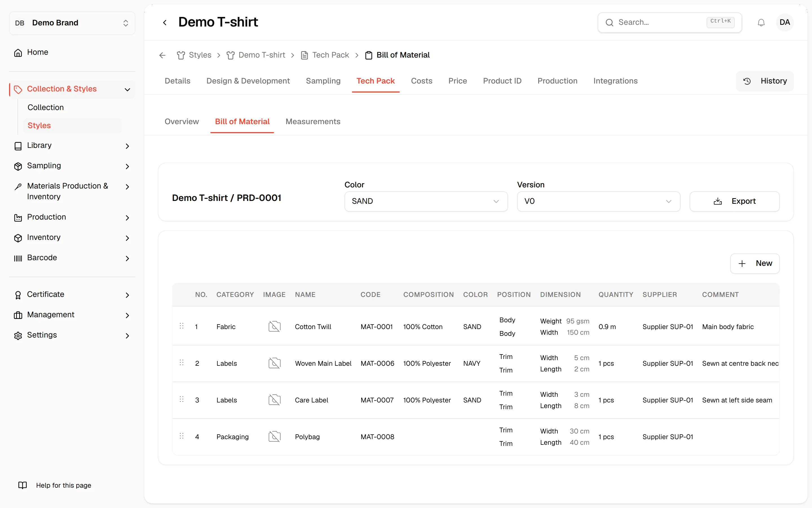This screenshot has height=508, width=812.
Task: Switch to the Costs tab
Action: click(x=422, y=81)
